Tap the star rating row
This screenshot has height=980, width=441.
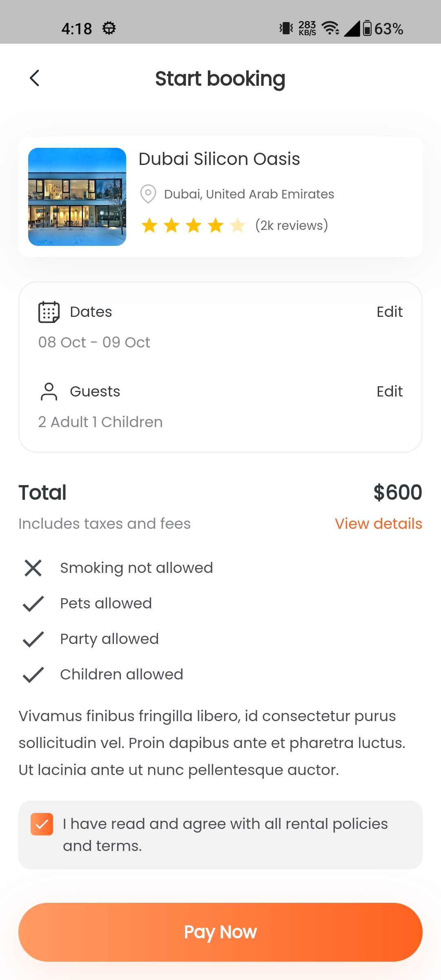194,225
